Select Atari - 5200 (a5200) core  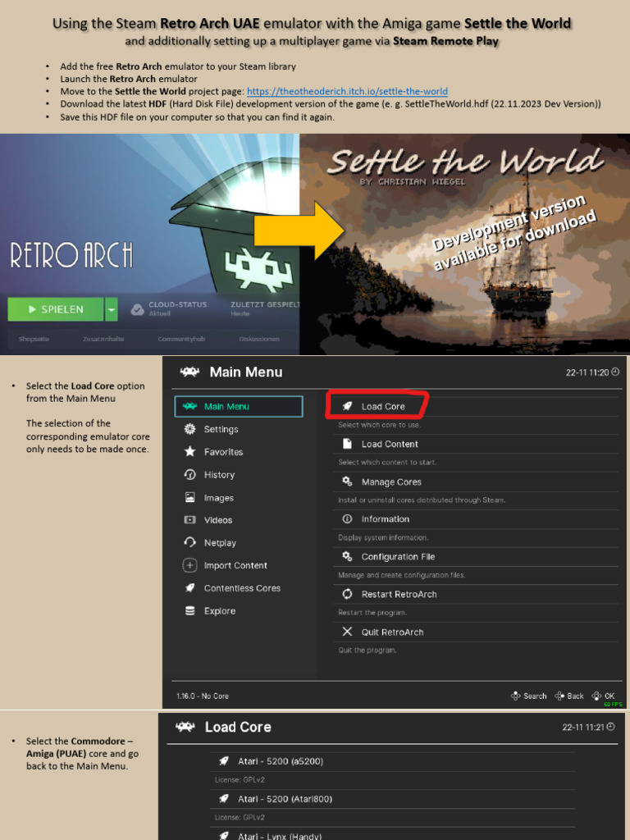coord(395,760)
